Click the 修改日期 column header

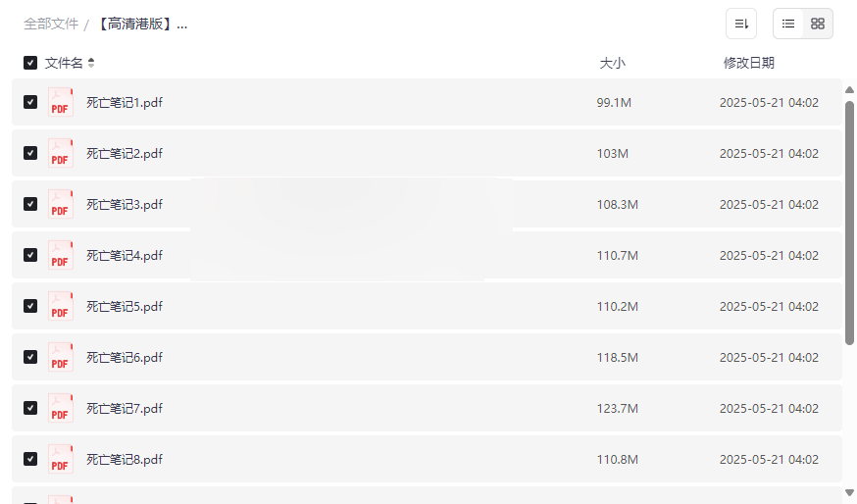tap(748, 63)
